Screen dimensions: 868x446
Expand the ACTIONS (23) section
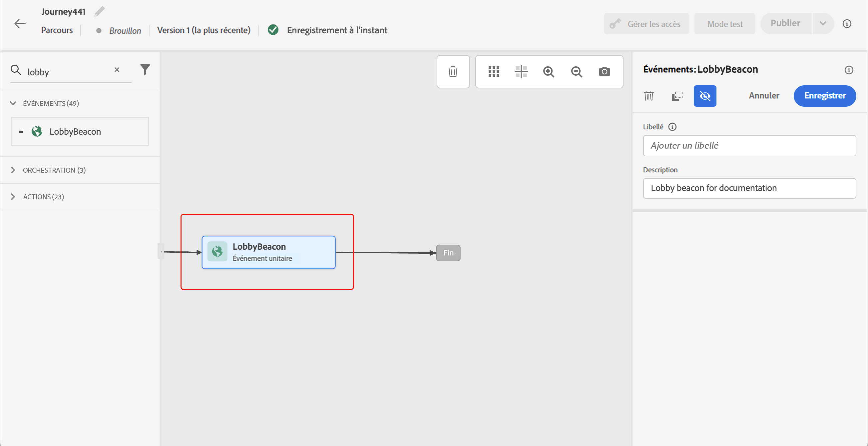13,197
